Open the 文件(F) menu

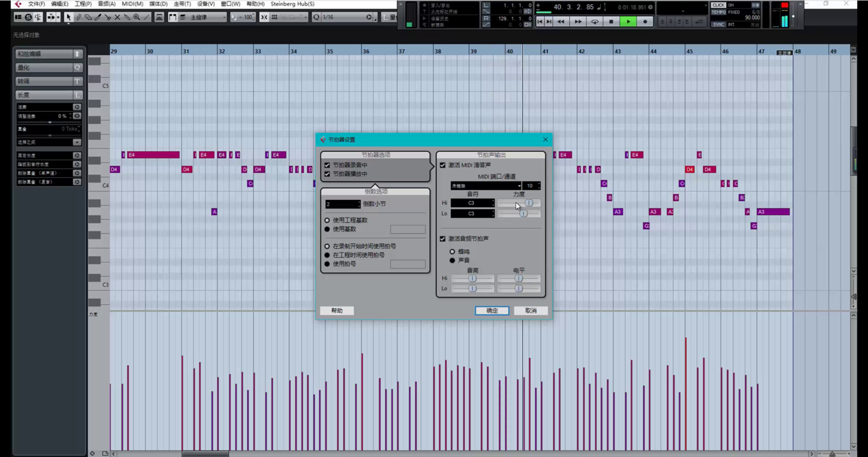click(x=37, y=4)
